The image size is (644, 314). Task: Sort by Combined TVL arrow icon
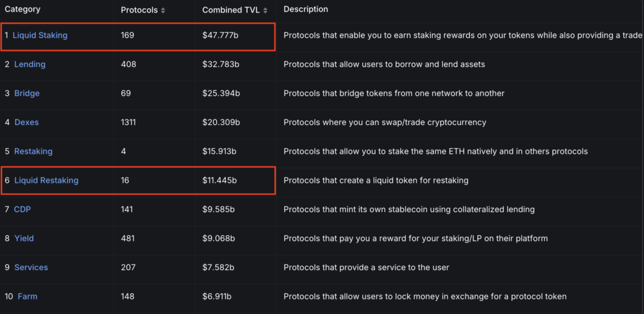coord(265,11)
